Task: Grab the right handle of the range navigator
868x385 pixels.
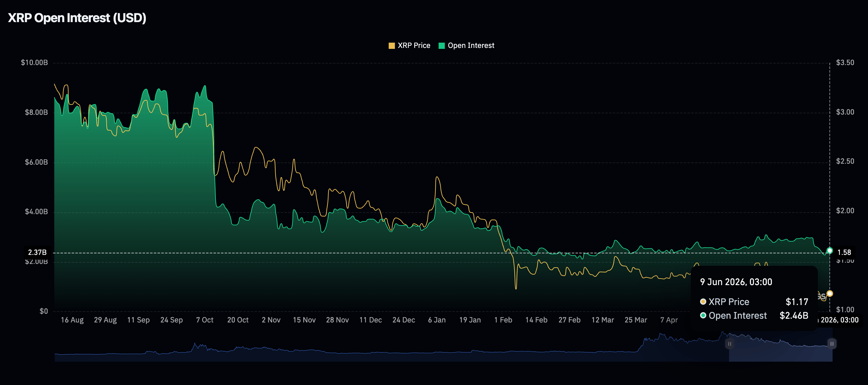Action: [x=832, y=344]
